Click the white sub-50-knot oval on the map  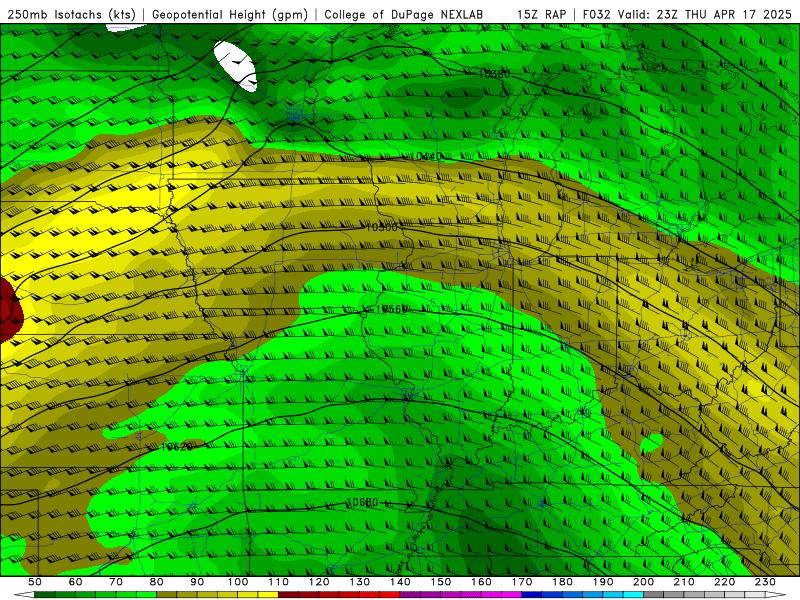pyautogui.click(x=235, y=66)
